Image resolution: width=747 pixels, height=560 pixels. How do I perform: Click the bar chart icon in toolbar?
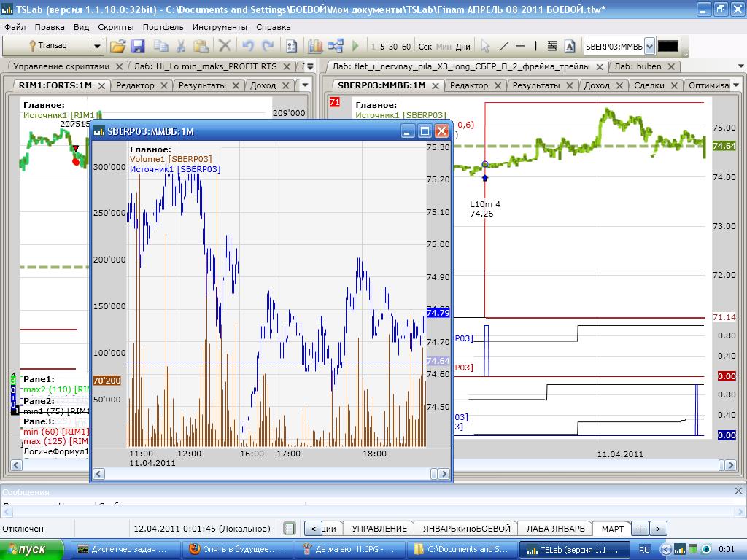pyautogui.click(x=315, y=46)
